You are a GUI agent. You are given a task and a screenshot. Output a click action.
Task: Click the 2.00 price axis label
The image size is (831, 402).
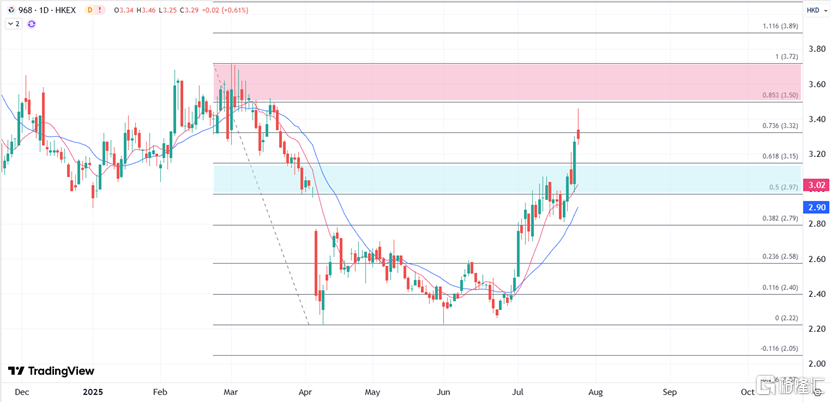click(x=816, y=364)
